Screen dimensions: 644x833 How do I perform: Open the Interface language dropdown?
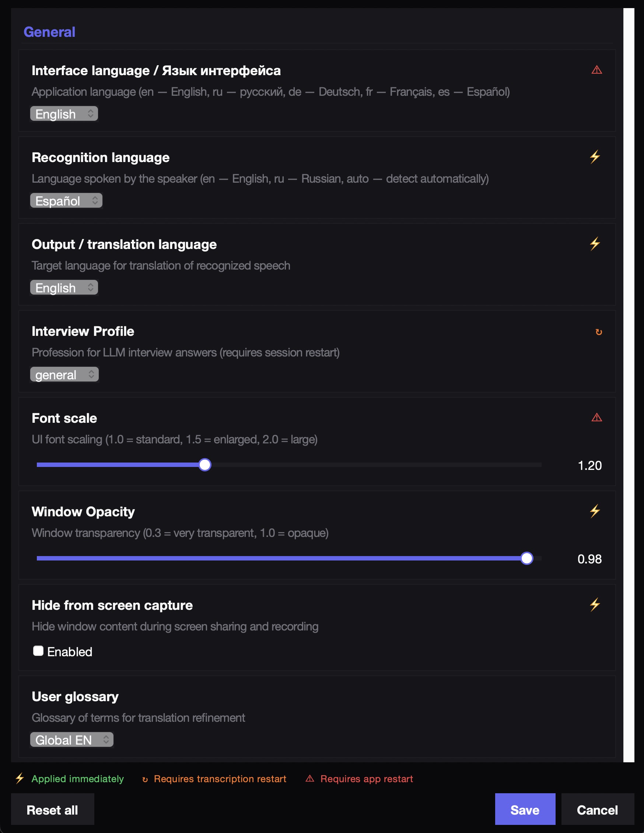click(x=63, y=114)
